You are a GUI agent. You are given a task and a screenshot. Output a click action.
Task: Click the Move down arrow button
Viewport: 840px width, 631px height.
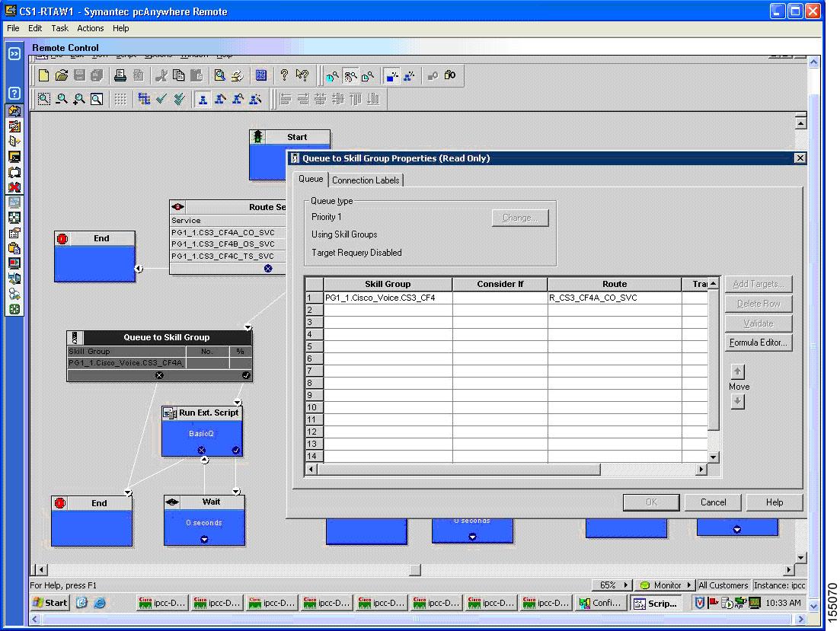click(x=738, y=401)
